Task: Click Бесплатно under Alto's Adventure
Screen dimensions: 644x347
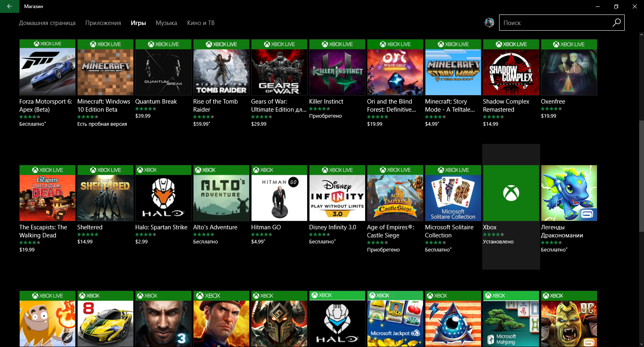Action: tap(206, 242)
